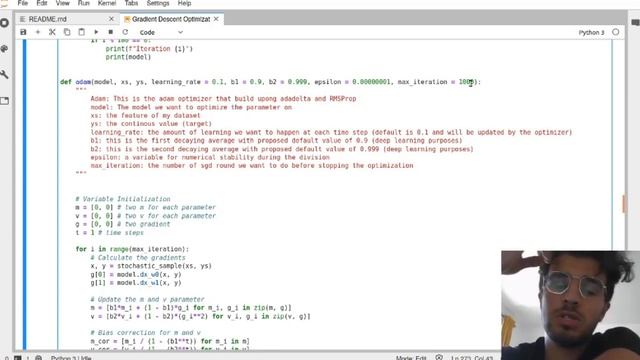Open running kernels panel in left sidebar
This screenshot has width=640, height=360.
5,23
